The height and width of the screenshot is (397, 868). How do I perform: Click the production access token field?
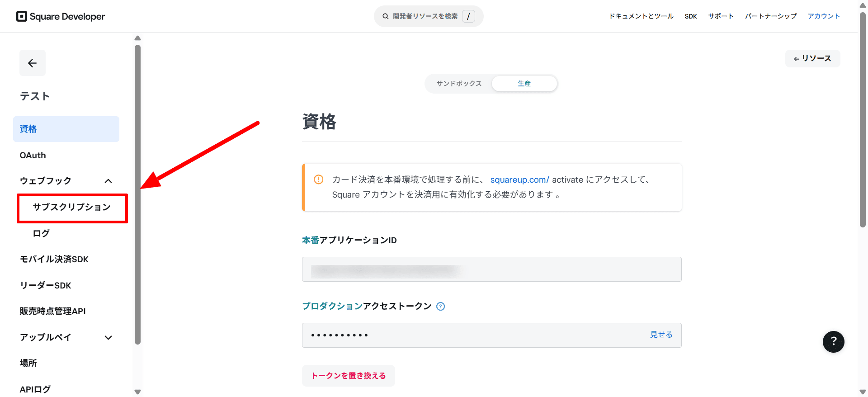coord(491,335)
